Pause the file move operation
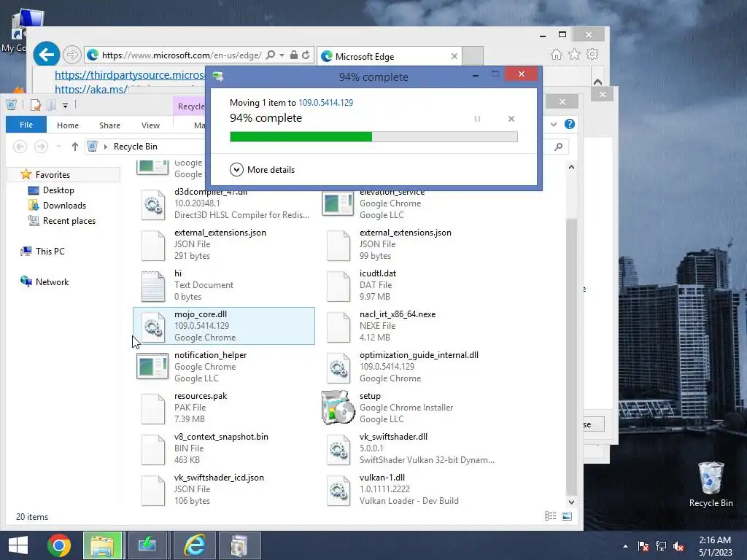The image size is (747, 560). click(x=477, y=119)
